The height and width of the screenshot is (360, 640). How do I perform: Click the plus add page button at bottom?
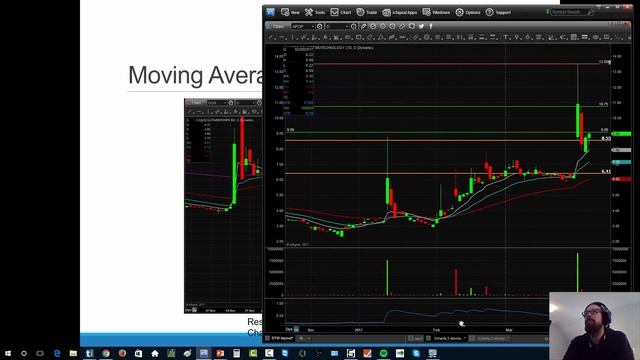[x=301, y=338]
